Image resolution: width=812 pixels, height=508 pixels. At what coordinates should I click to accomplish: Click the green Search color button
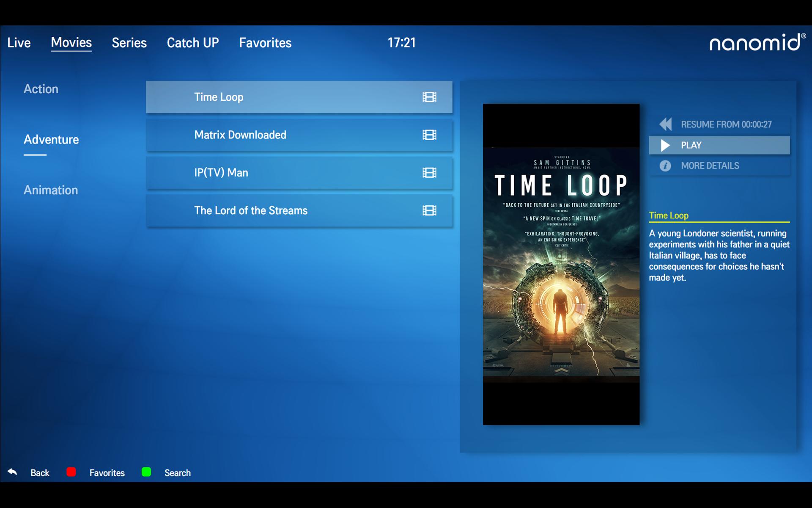coord(146,472)
